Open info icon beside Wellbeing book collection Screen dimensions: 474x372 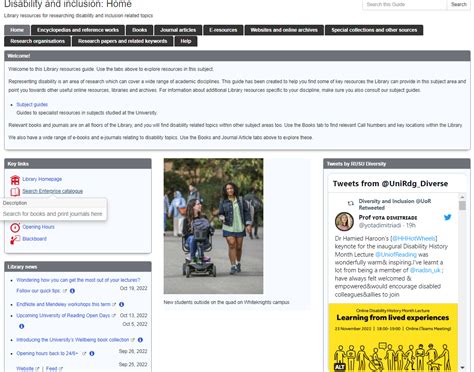coord(140,340)
